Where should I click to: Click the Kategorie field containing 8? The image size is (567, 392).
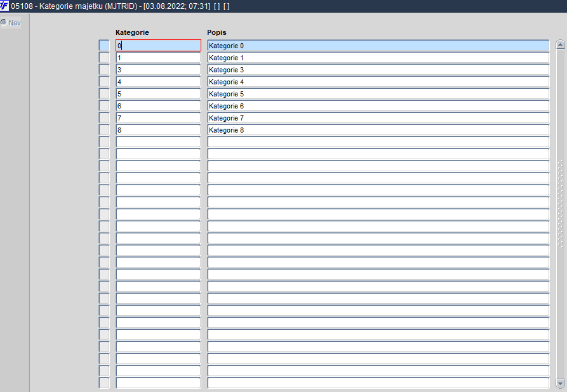coord(158,130)
